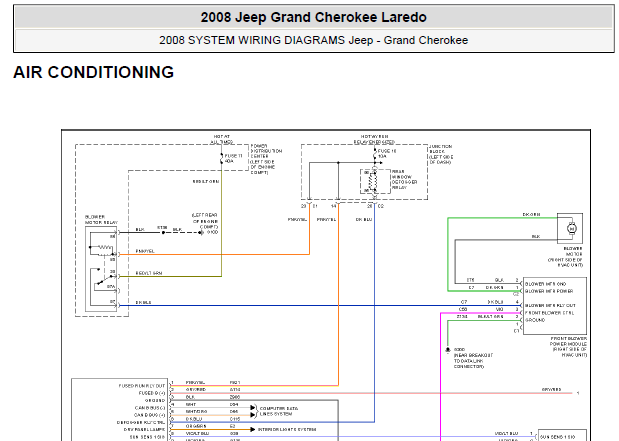
Task: Click the 'FUSE 16 10A' label
Action: [x=387, y=154]
